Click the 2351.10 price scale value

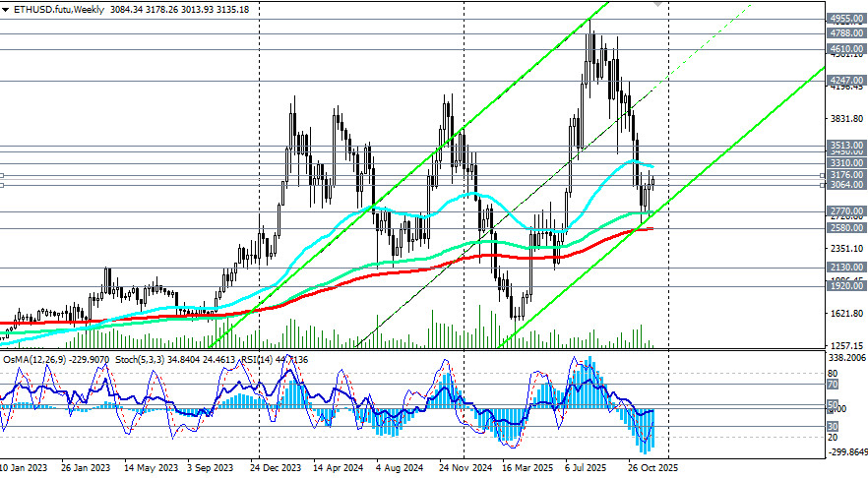click(x=846, y=249)
